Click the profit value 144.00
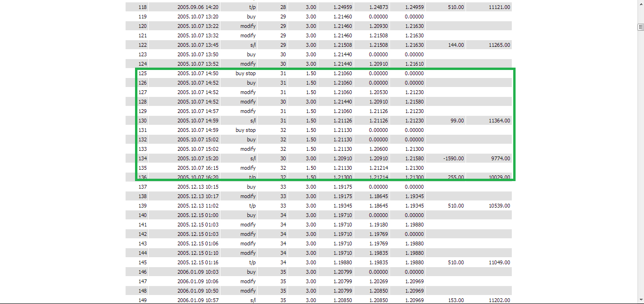The width and height of the screenshot is (644, 304). (456, 45)
